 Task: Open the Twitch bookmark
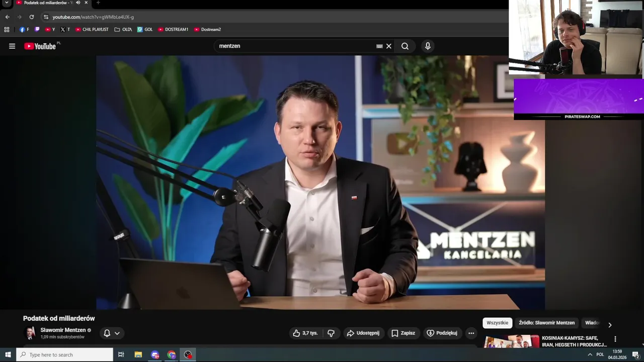(x=37, y=30)
